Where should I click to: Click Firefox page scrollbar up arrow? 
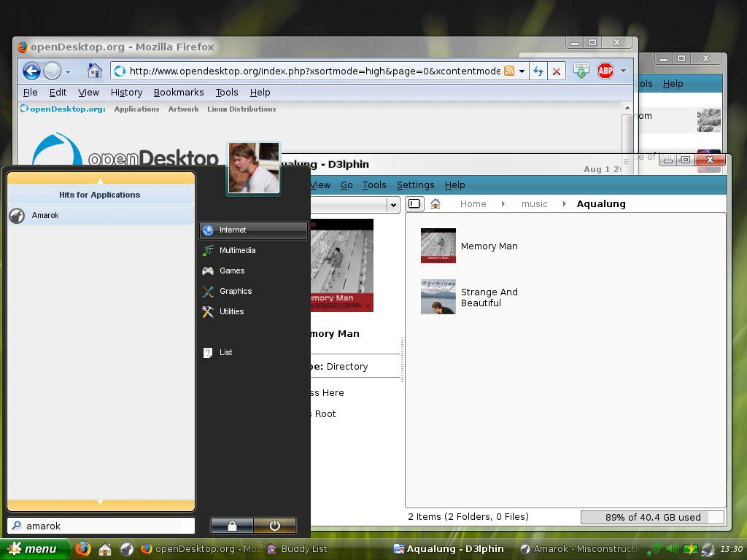[627, 108]
